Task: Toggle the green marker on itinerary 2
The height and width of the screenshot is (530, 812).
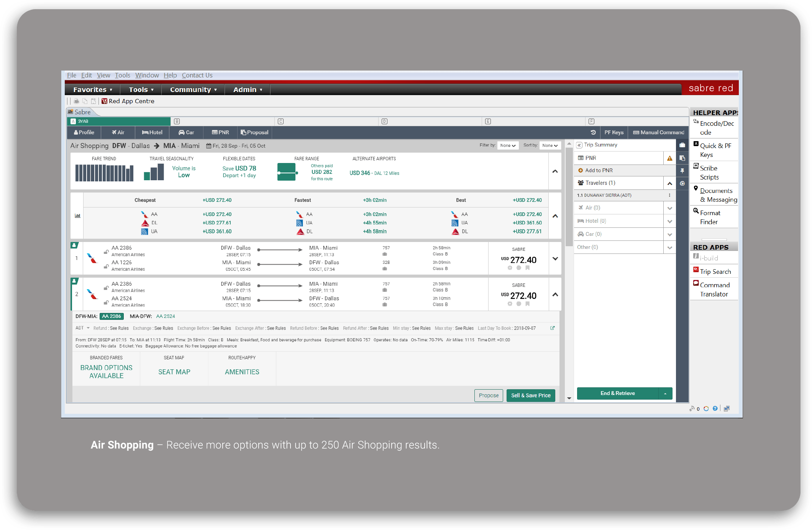Action: tap(75, 281)
